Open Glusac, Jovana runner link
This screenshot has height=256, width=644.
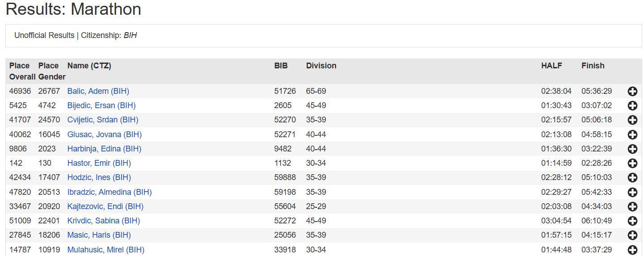click(104, 134)
